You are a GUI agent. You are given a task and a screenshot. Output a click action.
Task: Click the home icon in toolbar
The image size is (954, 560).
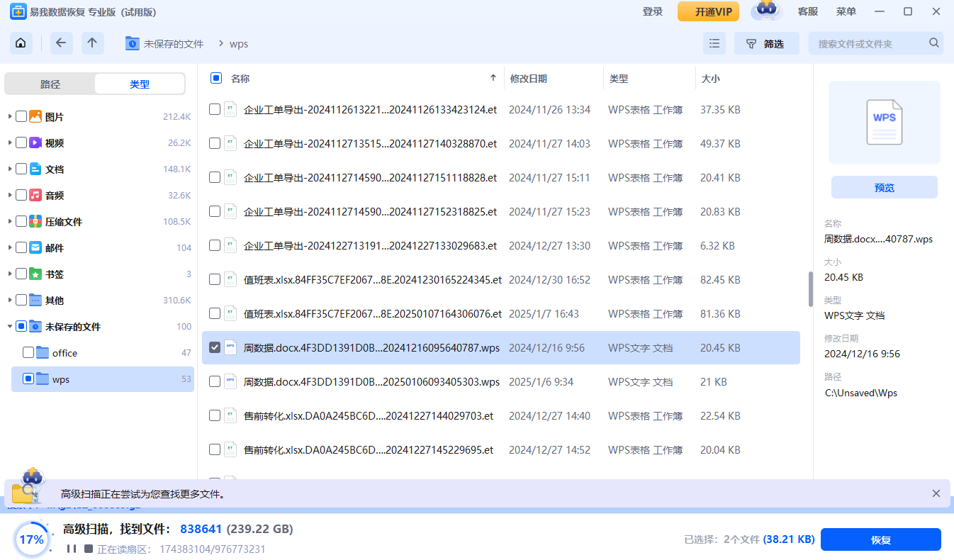click(21, 43)
